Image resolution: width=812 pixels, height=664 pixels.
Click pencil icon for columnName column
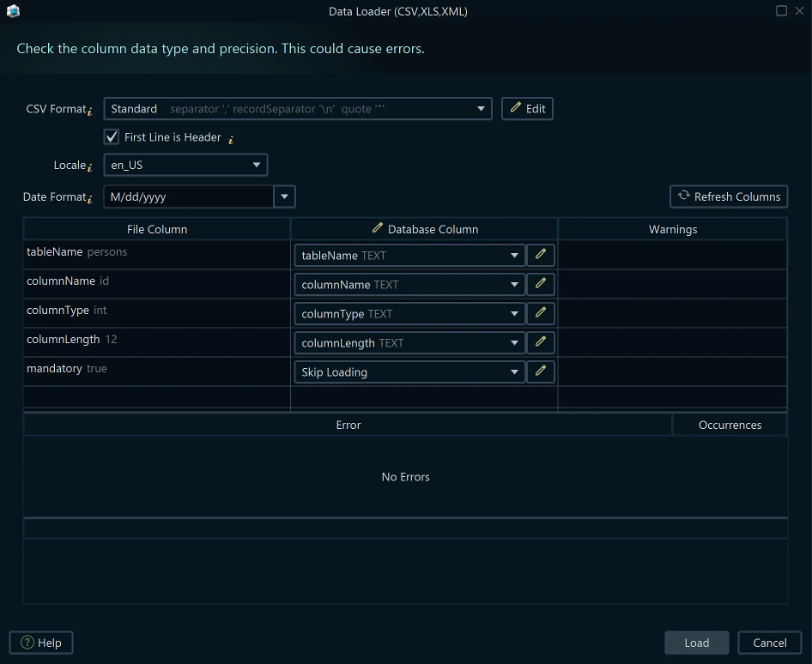pos(541,285)
